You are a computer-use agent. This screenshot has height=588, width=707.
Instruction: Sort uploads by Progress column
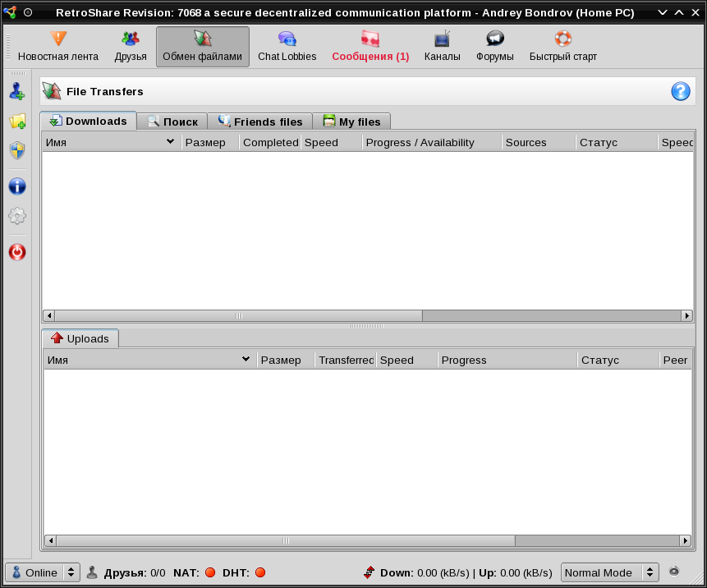pyautogui.click(x=507, y=361)
